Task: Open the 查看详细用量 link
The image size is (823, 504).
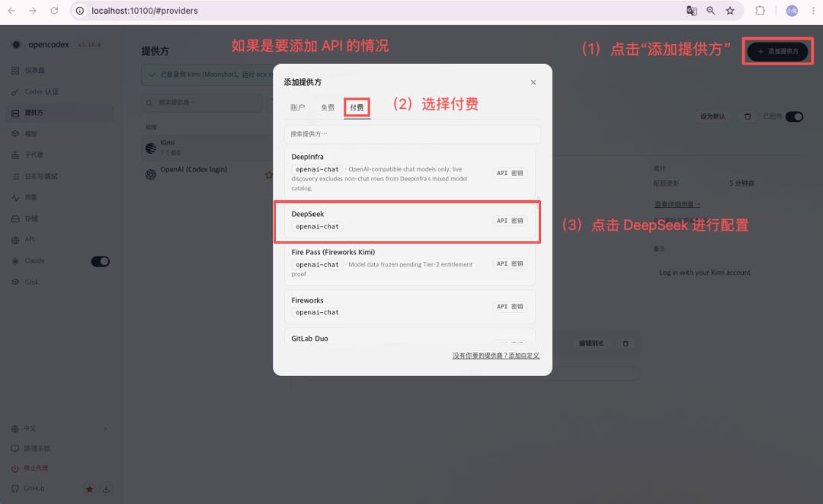Action: (x=677, y=205)
